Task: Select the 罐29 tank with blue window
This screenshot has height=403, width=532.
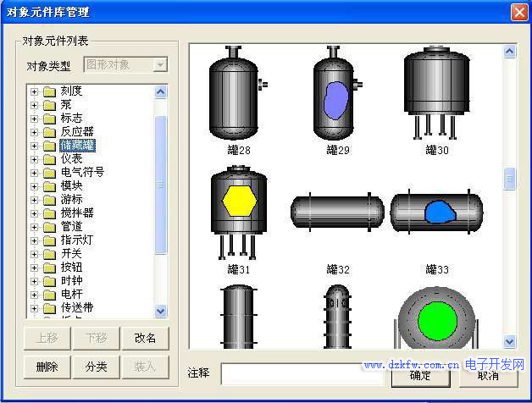Action: pos(337,95)
